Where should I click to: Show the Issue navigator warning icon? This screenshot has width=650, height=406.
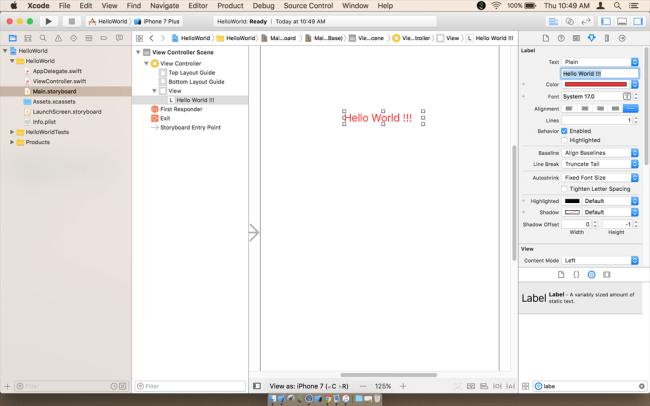[x=58, y=38]
